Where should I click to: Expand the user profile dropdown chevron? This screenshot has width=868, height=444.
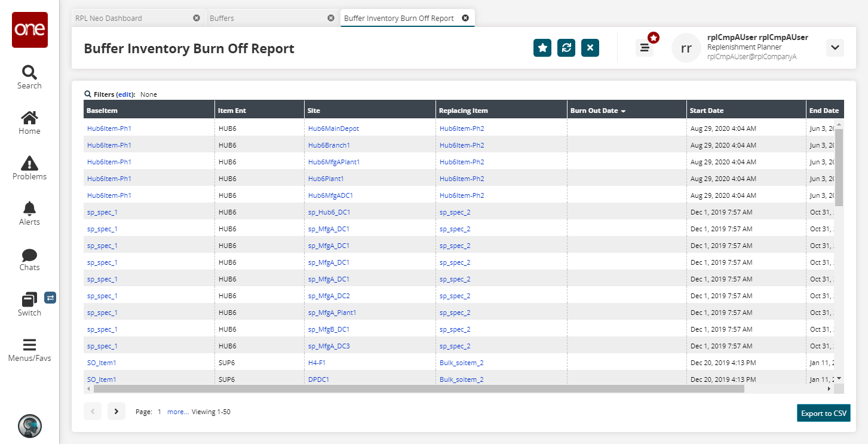tap(835, 48)
